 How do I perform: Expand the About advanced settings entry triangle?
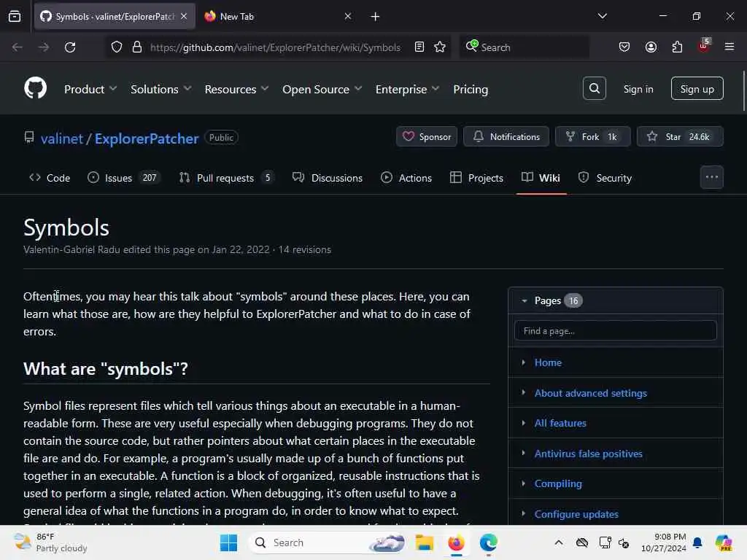[x=523, y=392]
